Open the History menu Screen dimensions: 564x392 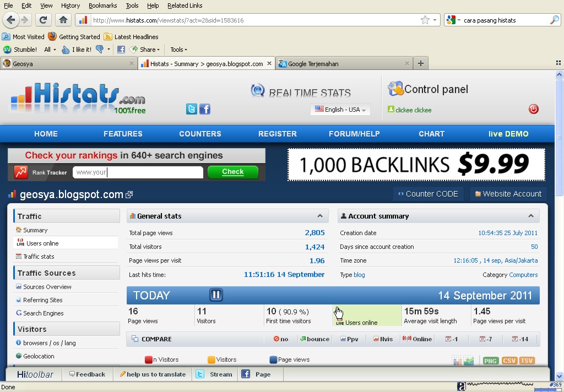point(70,6)
